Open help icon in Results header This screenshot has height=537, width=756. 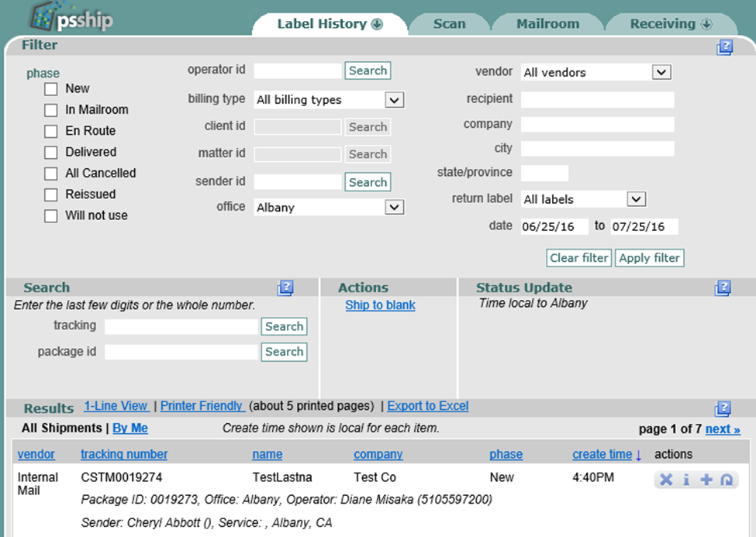(x=722, y=409)
